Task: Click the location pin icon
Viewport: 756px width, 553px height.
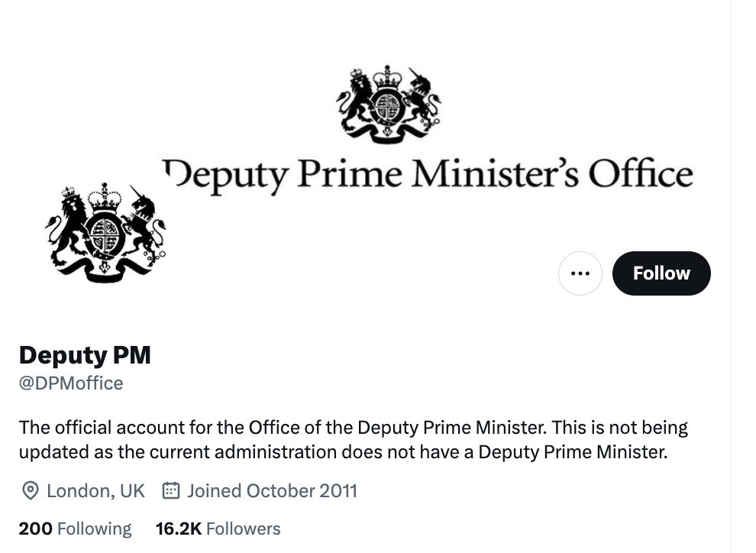Action: [31, 490]
